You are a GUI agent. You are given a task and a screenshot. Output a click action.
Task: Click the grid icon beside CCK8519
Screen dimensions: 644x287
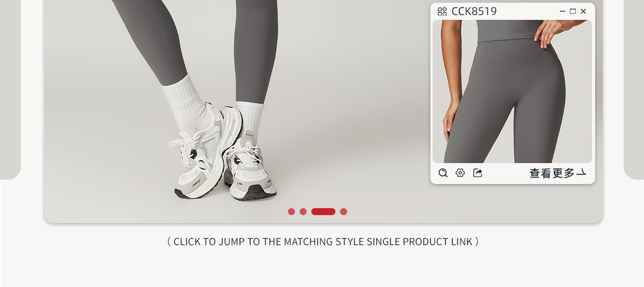[442, 11]
